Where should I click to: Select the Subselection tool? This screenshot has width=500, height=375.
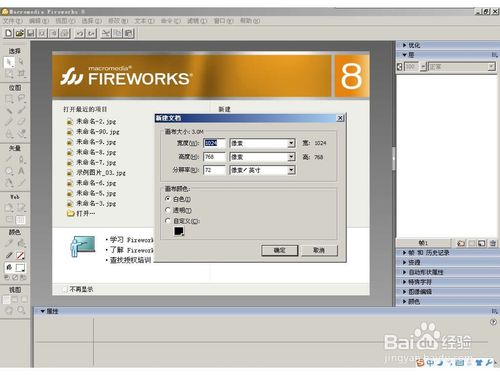(x=21, y=62)
